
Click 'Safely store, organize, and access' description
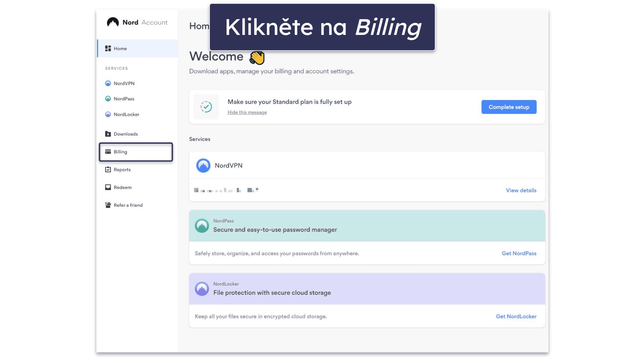point(277,254)
